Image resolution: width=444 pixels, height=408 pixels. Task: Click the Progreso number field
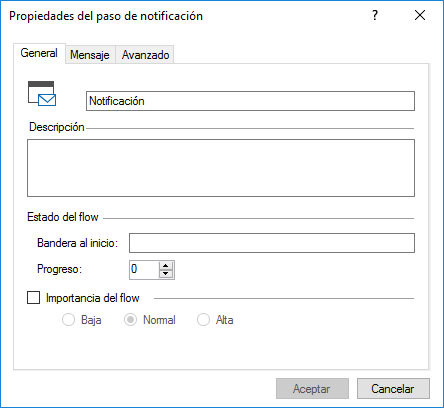(x=144, y=270)
